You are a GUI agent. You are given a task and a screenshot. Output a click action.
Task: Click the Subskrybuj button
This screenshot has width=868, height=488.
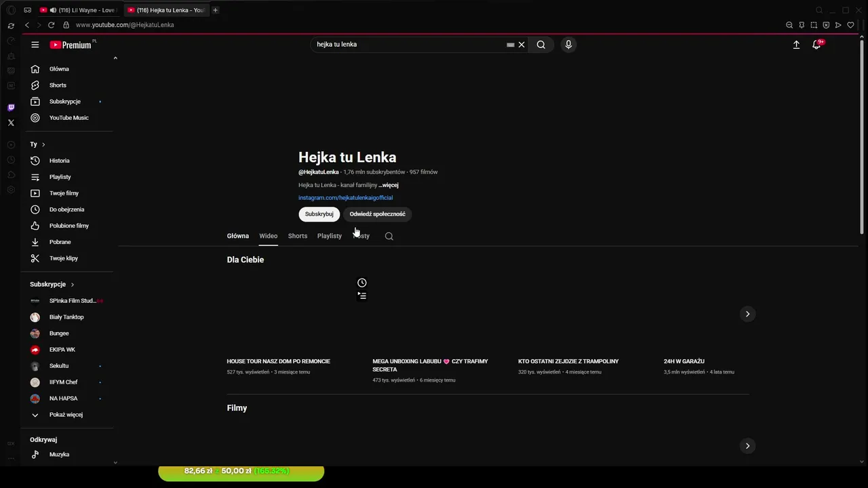[319, 214]
